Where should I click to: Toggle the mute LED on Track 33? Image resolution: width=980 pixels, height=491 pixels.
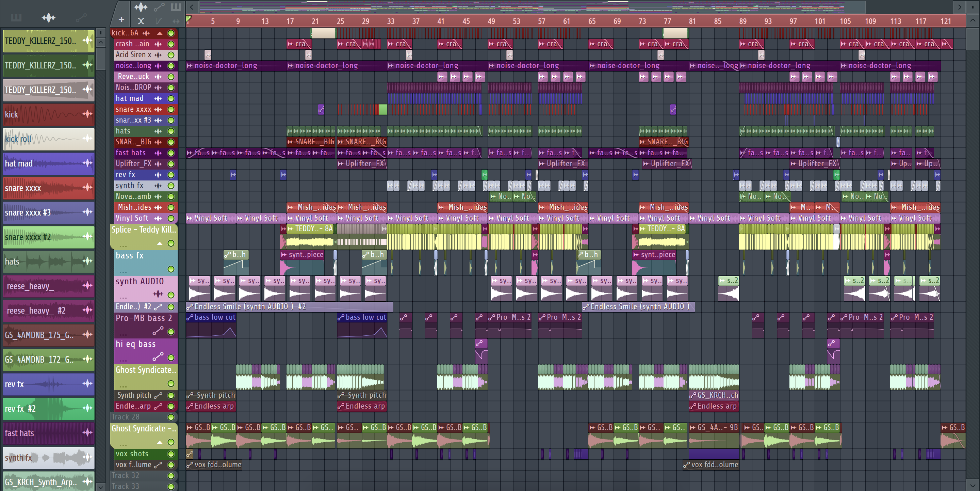tap(171, 487)
